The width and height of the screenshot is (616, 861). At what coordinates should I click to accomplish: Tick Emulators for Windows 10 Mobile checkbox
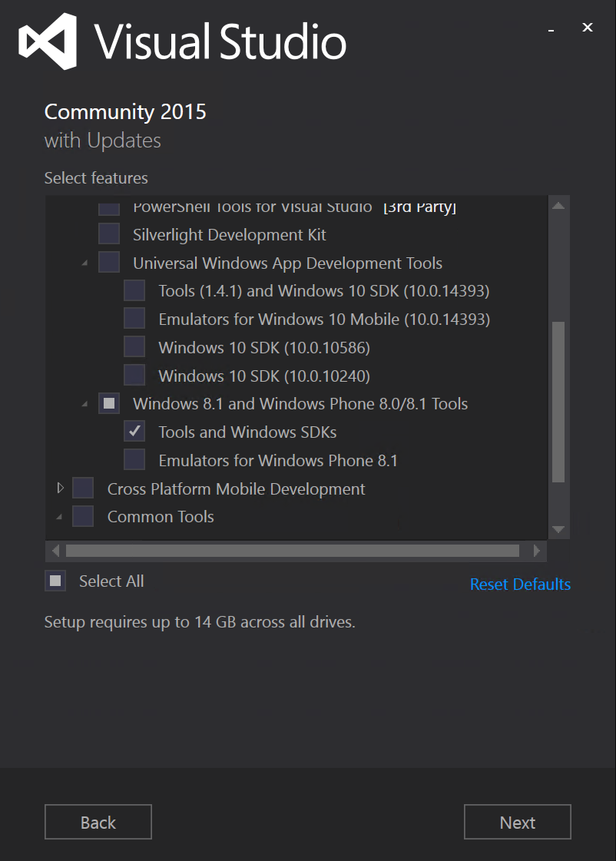(134, 319)
